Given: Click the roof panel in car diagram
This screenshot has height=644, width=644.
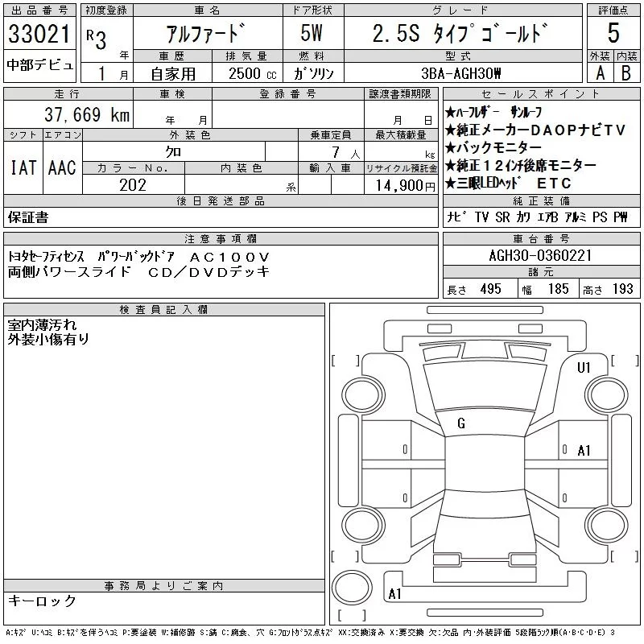Looking at the screenshot, I should pyautogui.click(x=485, y=463).
